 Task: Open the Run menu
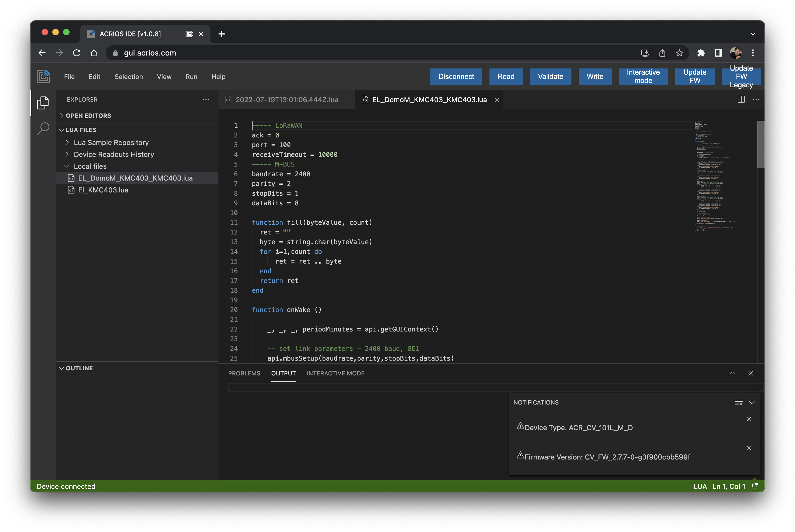pos(191,77)
